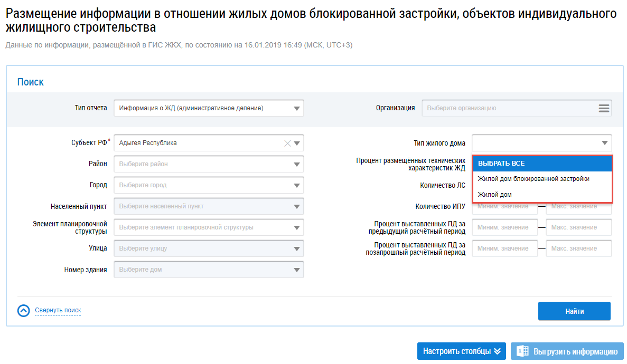The width and height of the screenshot is (627, 364).
Task: Click the Свернуть поиск link
Action: point(58,310)
